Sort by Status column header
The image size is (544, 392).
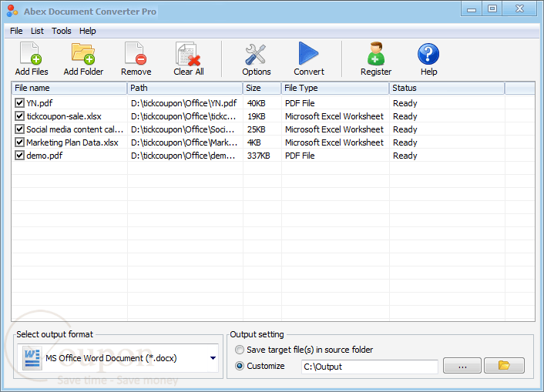coord(447,88)
